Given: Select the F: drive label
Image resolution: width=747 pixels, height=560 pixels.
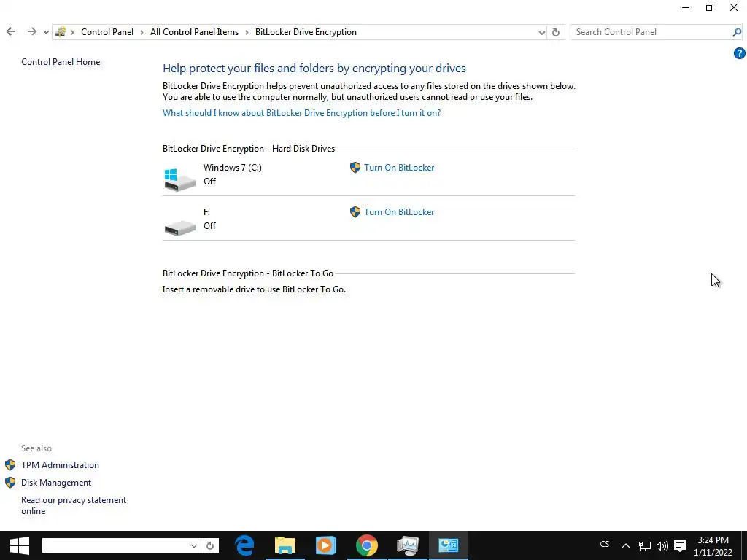Looking at the screenshot, I should tap(206, 212).
